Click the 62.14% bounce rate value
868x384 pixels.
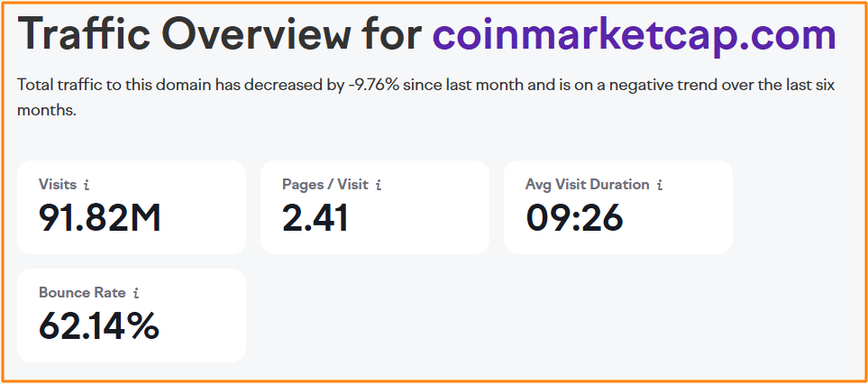point(99,325)
